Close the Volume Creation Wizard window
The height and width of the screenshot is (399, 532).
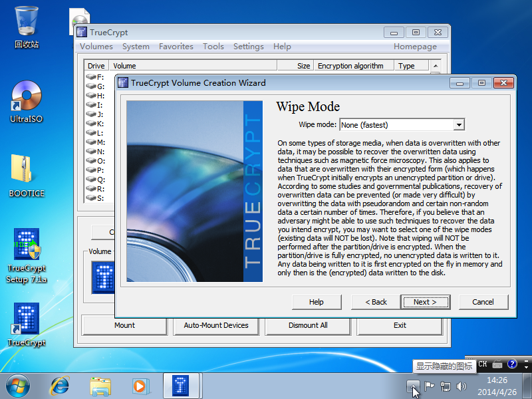[503, 82]
